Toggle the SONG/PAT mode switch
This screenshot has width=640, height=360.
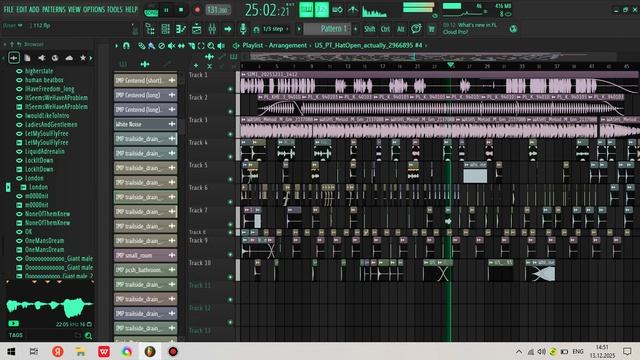[151, 11]
